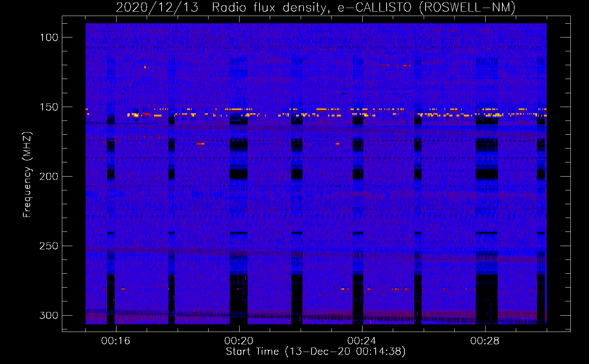Click the 200 frequency tick label
This screenshot has height=364, width=589.
[48, 177]
